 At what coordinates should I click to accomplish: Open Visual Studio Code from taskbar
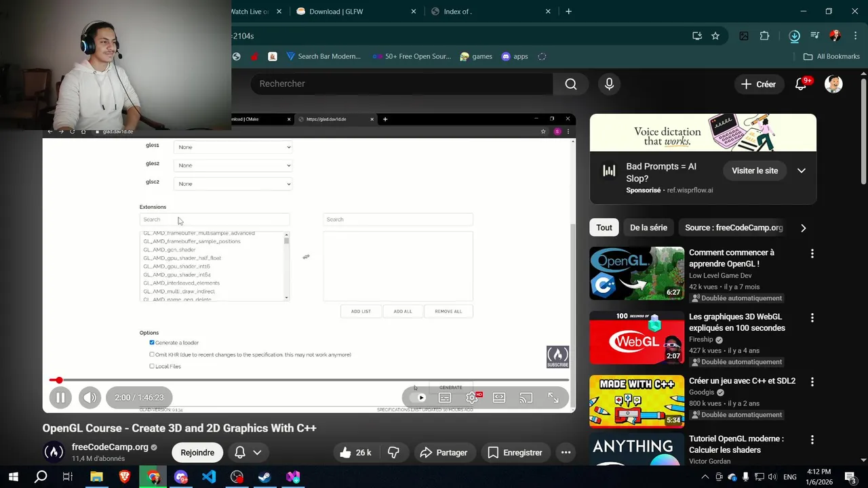click(x=209, y=477)
